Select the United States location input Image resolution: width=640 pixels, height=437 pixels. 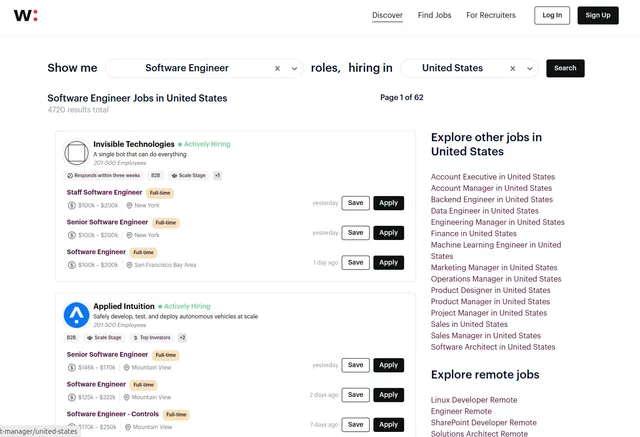[x=452, y=68]
